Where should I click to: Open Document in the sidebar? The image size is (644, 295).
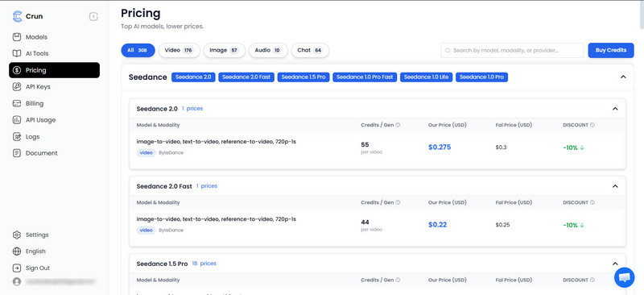tap(54, 153)
